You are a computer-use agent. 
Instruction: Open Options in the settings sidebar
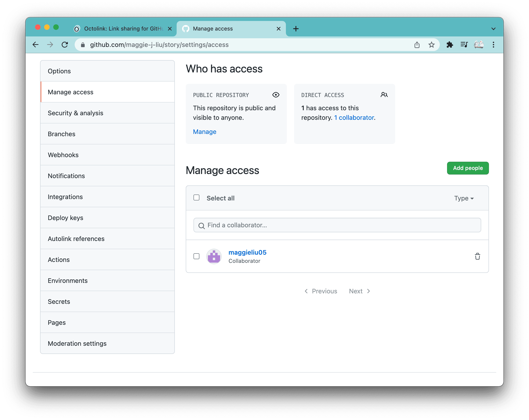pos(107,71)
